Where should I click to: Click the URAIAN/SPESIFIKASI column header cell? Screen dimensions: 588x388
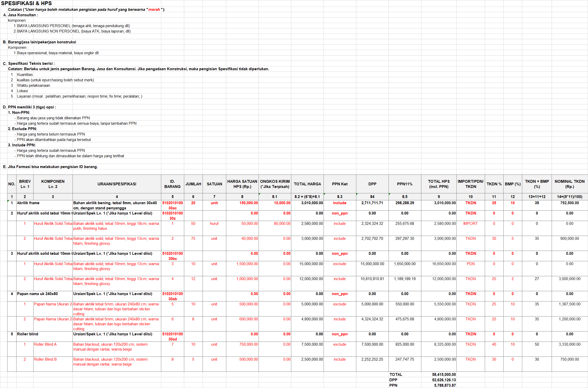tap(117, 184)
